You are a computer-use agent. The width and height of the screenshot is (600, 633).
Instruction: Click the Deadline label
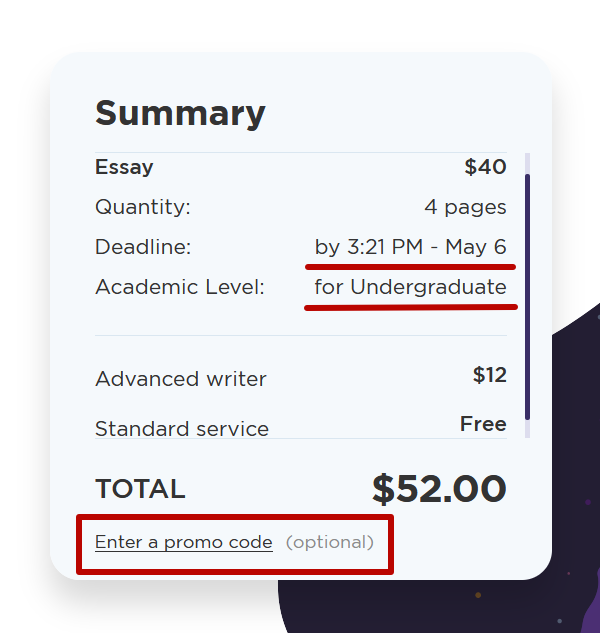pyautogui.click(x=142, y=247)
